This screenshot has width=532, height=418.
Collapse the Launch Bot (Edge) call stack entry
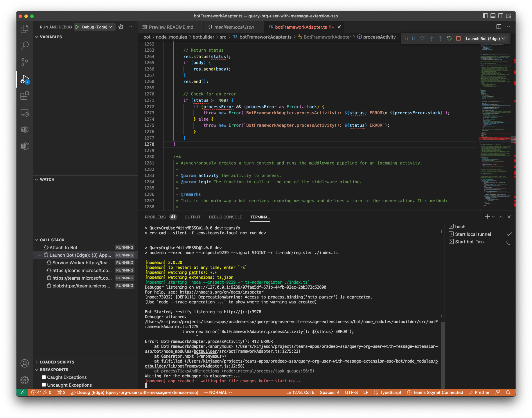(39, 255)
